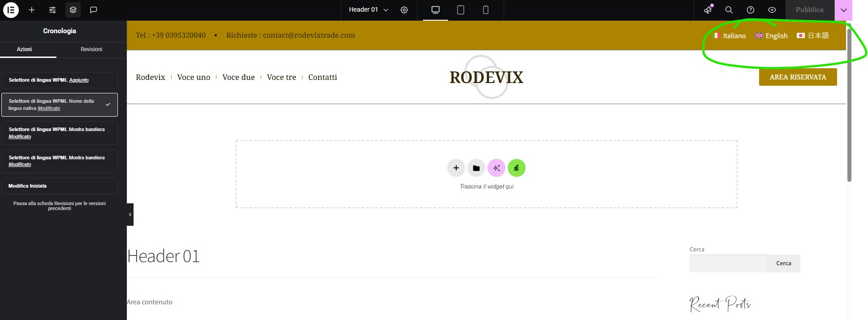Viewport: 868px width, 320px height.
Task: Click the 'Area contenuto' text
Action: coord(150,302)
